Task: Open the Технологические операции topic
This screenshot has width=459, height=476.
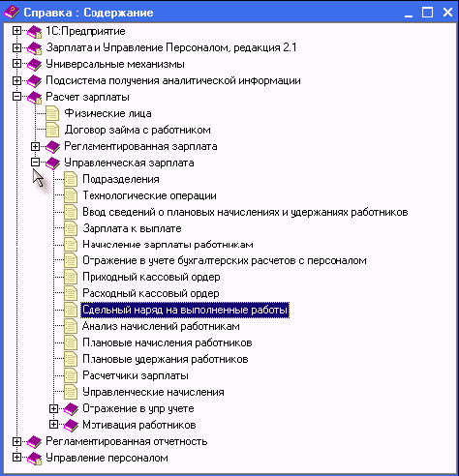Action: [149, 195]
